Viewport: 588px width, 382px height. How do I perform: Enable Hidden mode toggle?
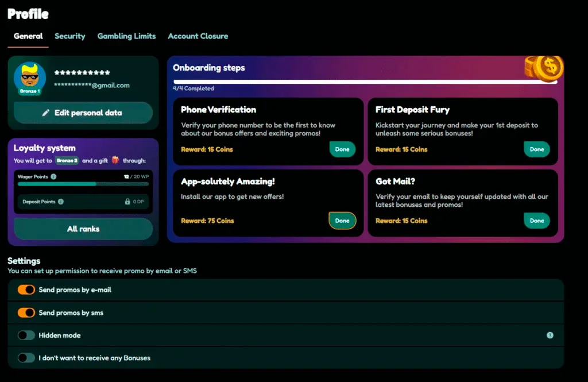pos(26,335)
